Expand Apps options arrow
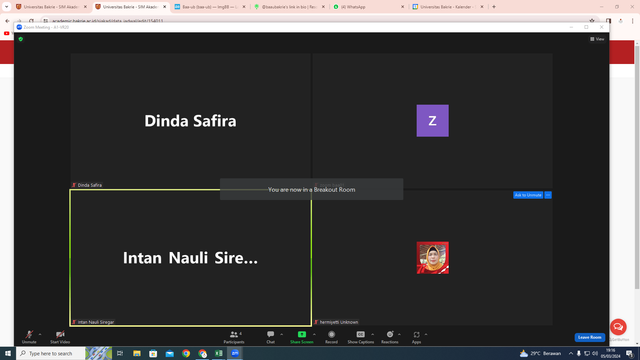Image resolution: width=640 pixels, height=360 pixels. 426,334
